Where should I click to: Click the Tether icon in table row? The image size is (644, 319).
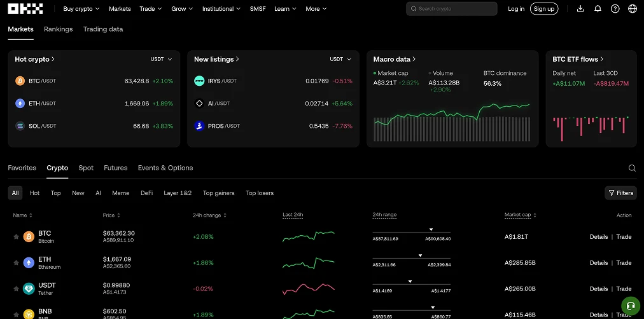(29, 288)
